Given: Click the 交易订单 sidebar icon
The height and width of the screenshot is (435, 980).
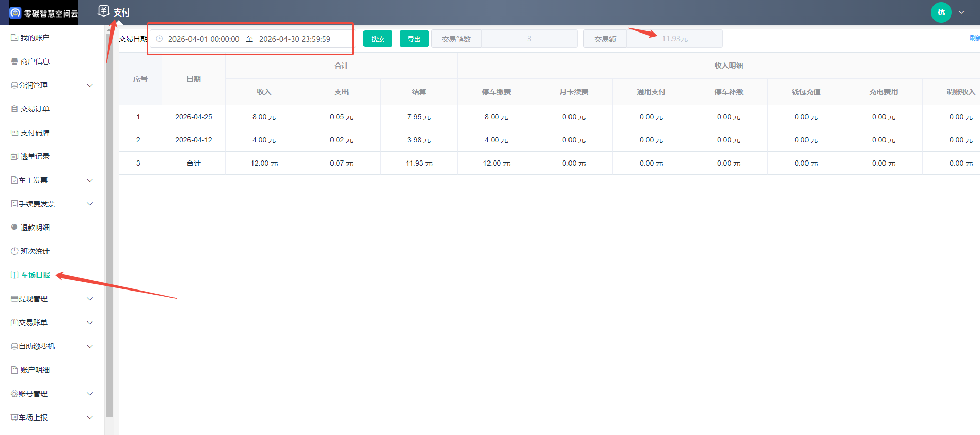Looking at the screenshot, I should pyautogui.click(x=14, y=109).
